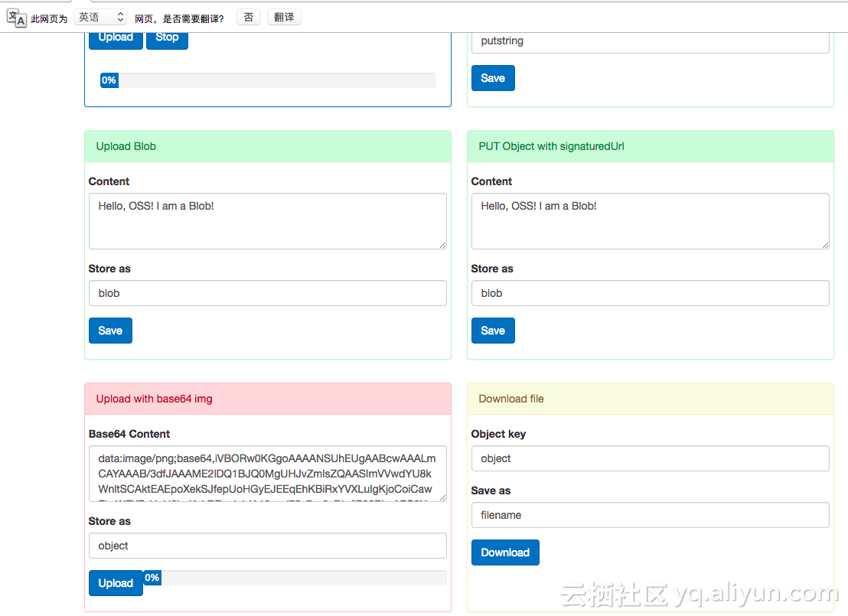Click the Save as label
The image size is (848, 616).
tap(491, 491)
